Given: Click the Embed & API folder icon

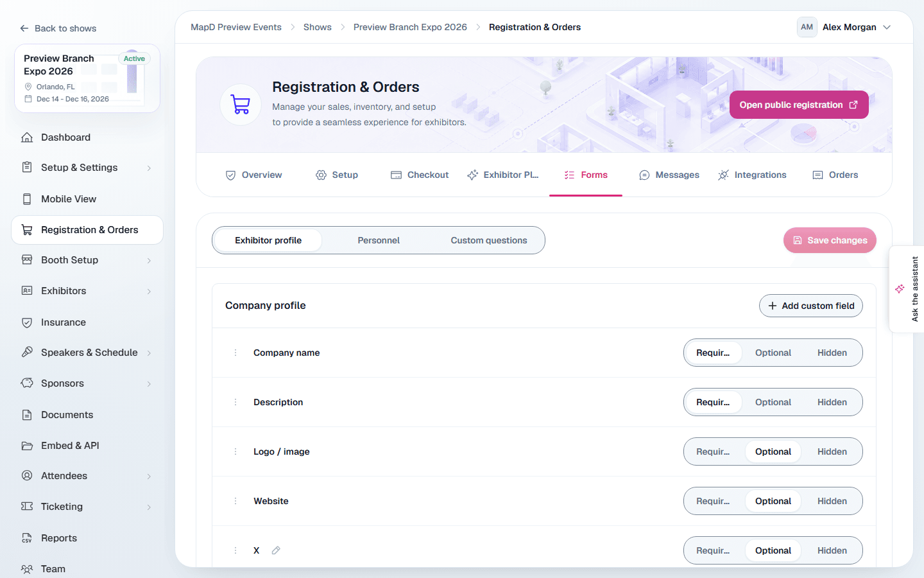Looking at the screenshot, I should pyautogui.click(x=27, y=446).
